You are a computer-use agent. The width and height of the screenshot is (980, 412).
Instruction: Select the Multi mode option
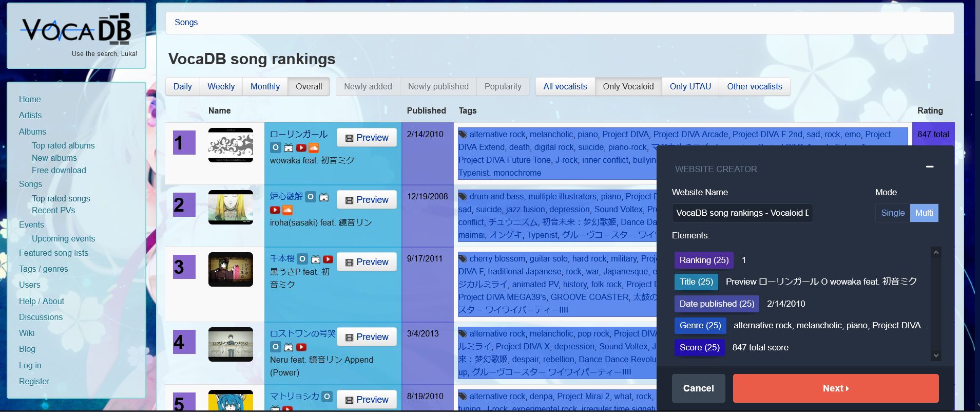tap(924, 213)
